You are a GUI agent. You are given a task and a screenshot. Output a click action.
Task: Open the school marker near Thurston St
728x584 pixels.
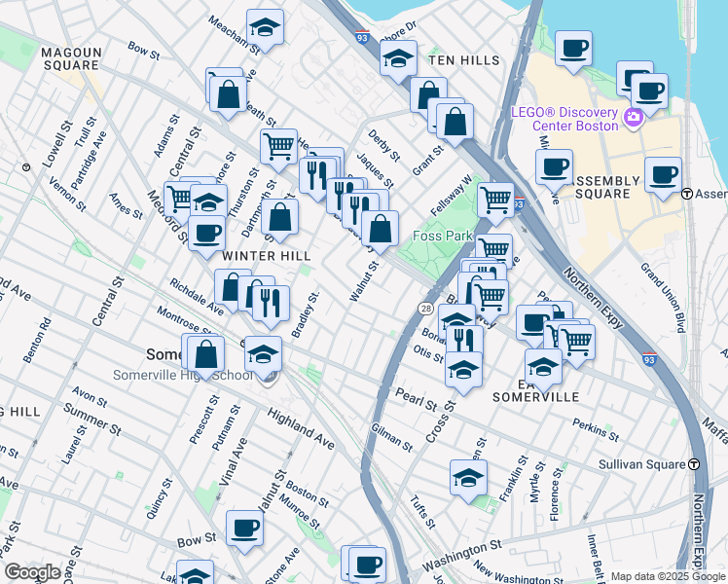pyautogui.click(x=209, y=202)
